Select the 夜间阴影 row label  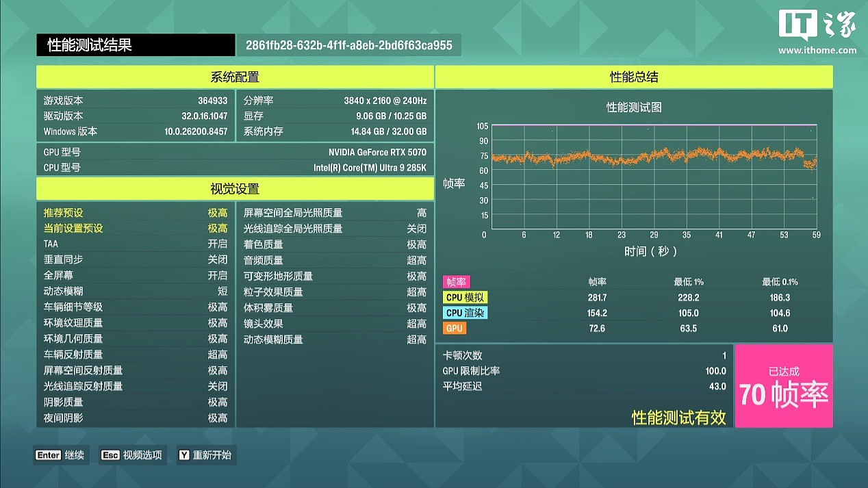click(63, 418)
